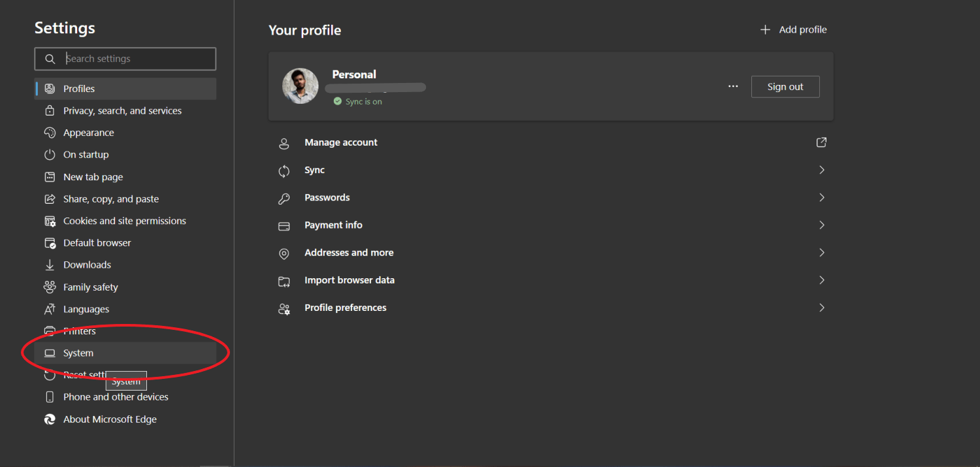The height and width of the screenshot is (467, 980).
Task: Click the Personal profile avatar picture
Action: click(x=301, y=86)
